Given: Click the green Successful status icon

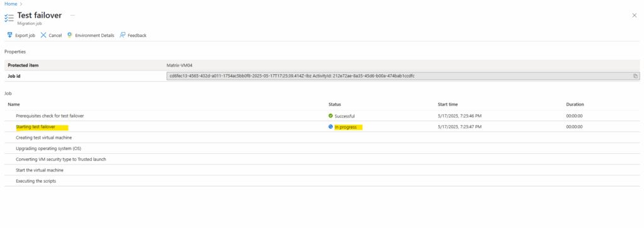Looking at the screenshot, I should (331, 116).
